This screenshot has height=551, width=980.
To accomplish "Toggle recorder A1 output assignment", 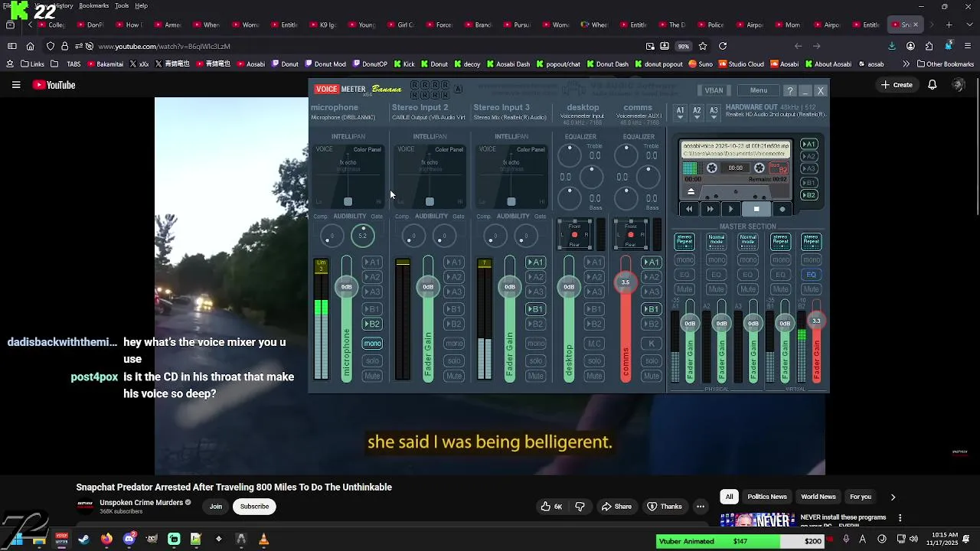I will click(809, 144).
